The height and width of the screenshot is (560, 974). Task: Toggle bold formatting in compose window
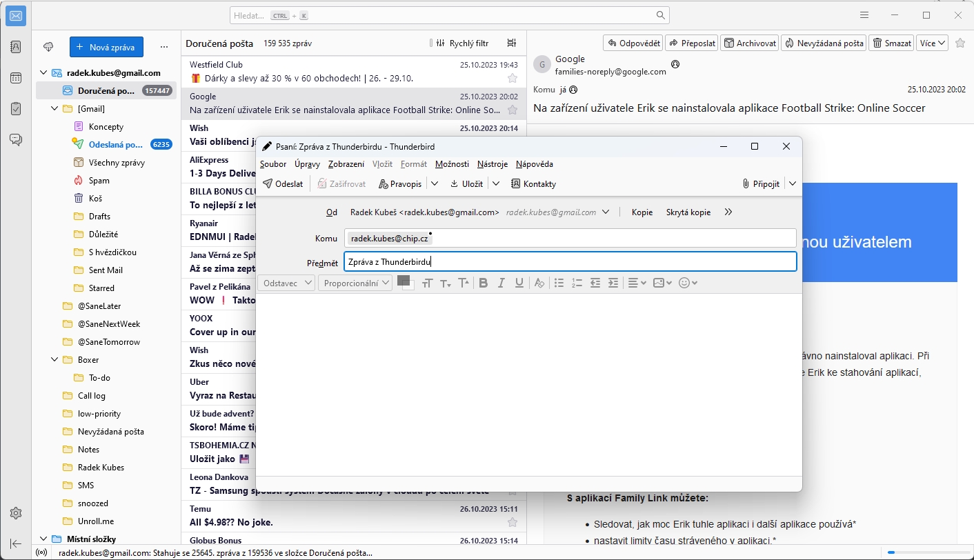483,283
